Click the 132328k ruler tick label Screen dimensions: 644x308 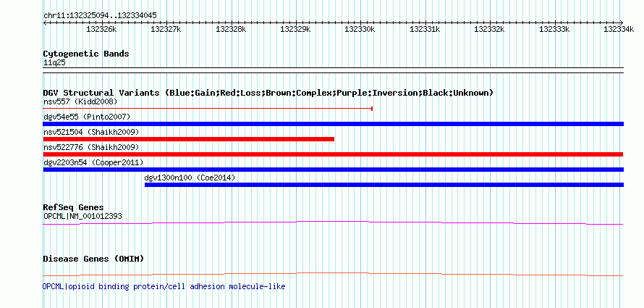click(231, 29)
